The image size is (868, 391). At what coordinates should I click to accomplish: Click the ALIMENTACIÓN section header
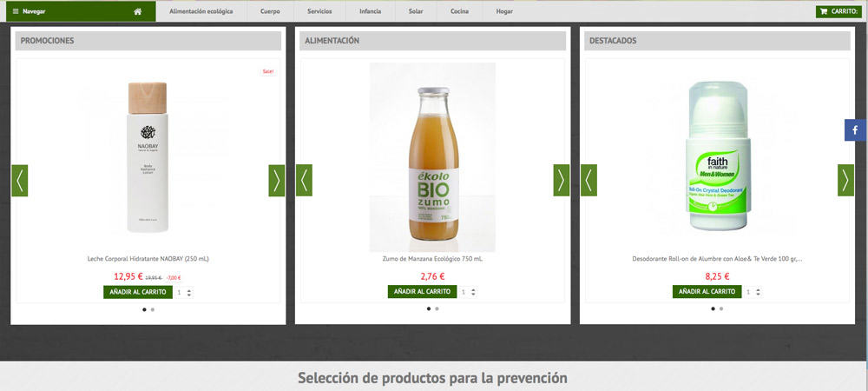(433, 41)
